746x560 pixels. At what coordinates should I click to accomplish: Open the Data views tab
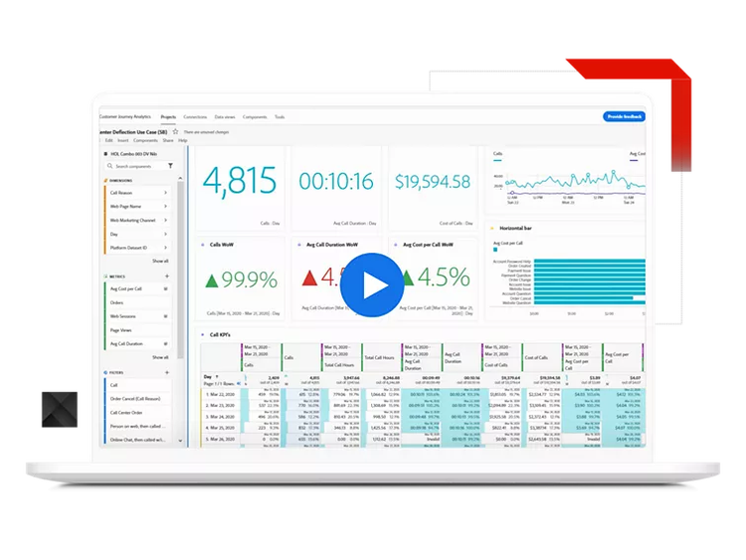click(225, 116)
